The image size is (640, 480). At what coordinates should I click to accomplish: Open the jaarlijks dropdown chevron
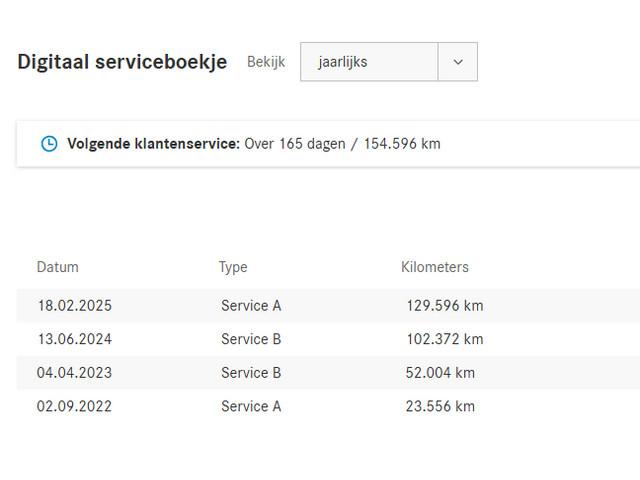(458, 62)
